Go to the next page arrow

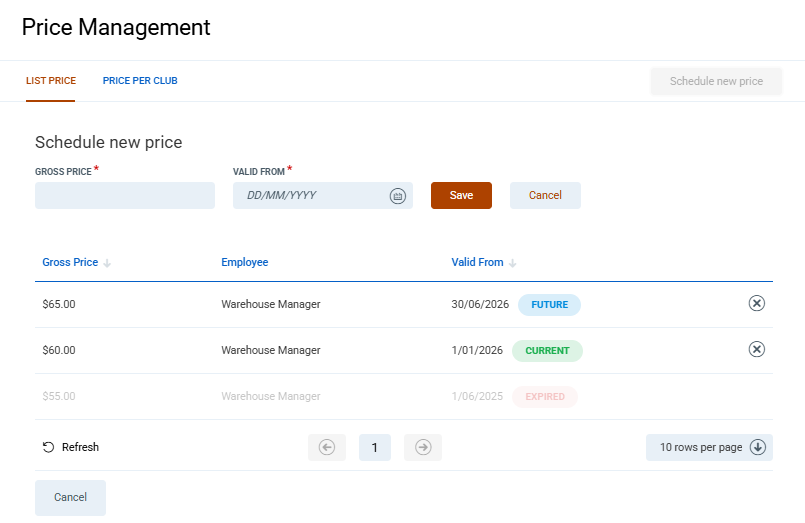(423, 448)
